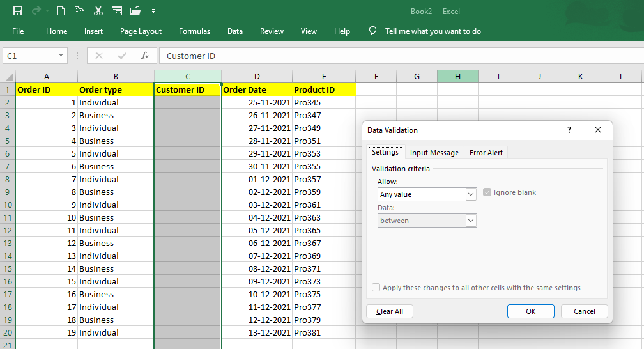Click the Insert Function fx icon
Screen dimensions: 644x349
(145, 56)
